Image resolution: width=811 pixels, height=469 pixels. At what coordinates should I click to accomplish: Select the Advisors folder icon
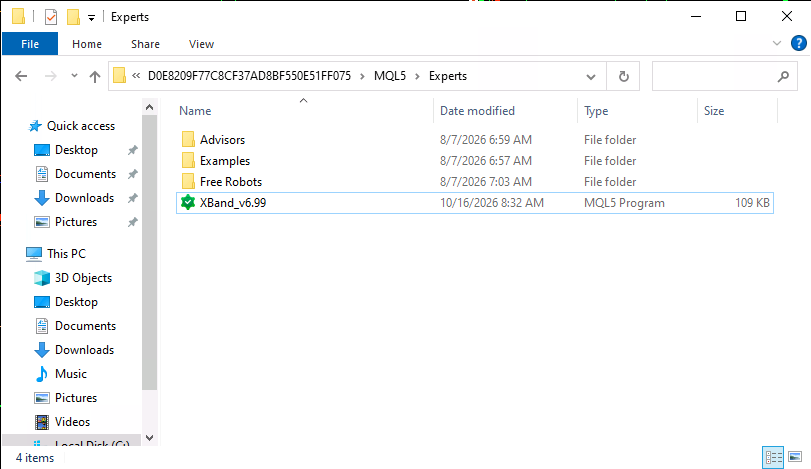tap(188, 140)
